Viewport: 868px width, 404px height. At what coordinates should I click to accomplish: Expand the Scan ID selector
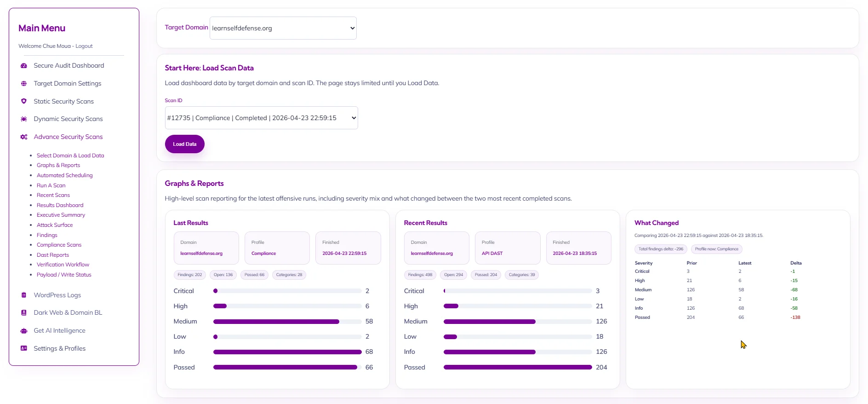pos(261,118)
